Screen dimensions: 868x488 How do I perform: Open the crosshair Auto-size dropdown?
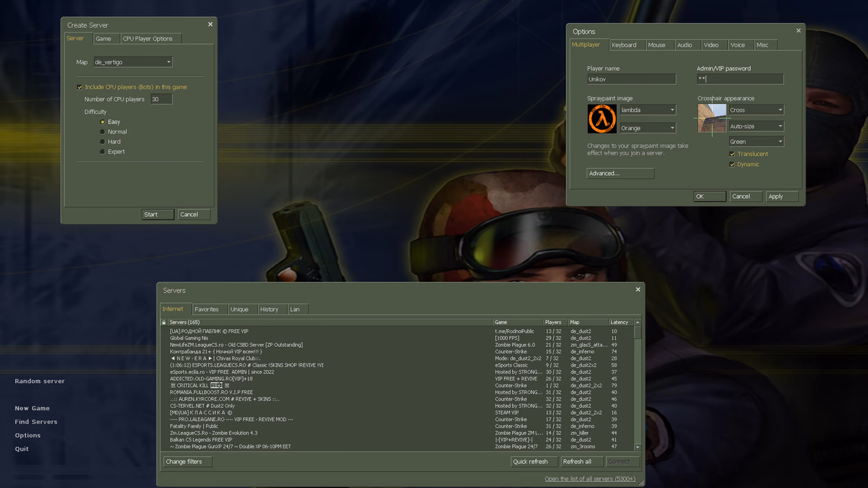tap(756, 126)
